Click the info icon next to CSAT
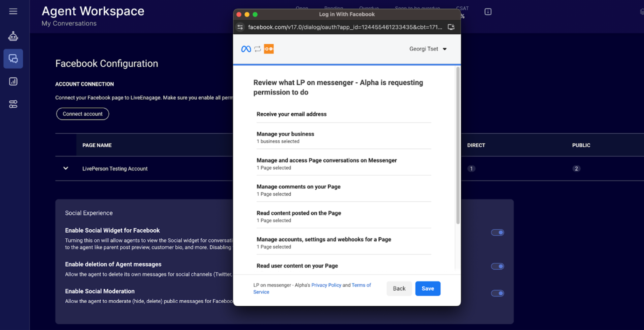Screen dimensions: 644x330 488,12
